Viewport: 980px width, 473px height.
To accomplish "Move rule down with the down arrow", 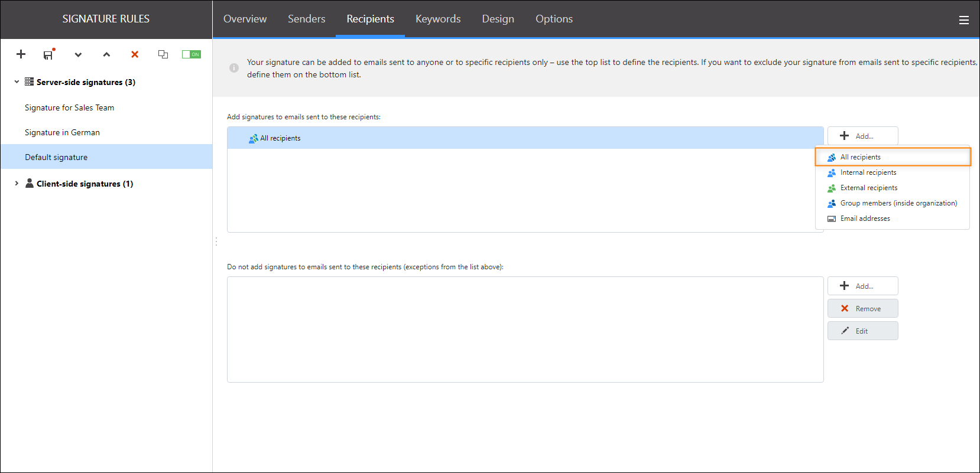I will pos(78,55).
